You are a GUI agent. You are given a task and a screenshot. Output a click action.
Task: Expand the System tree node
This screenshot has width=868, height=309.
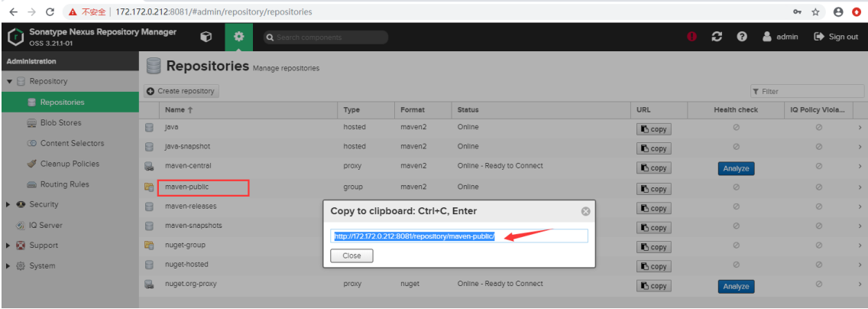point(8,266)
